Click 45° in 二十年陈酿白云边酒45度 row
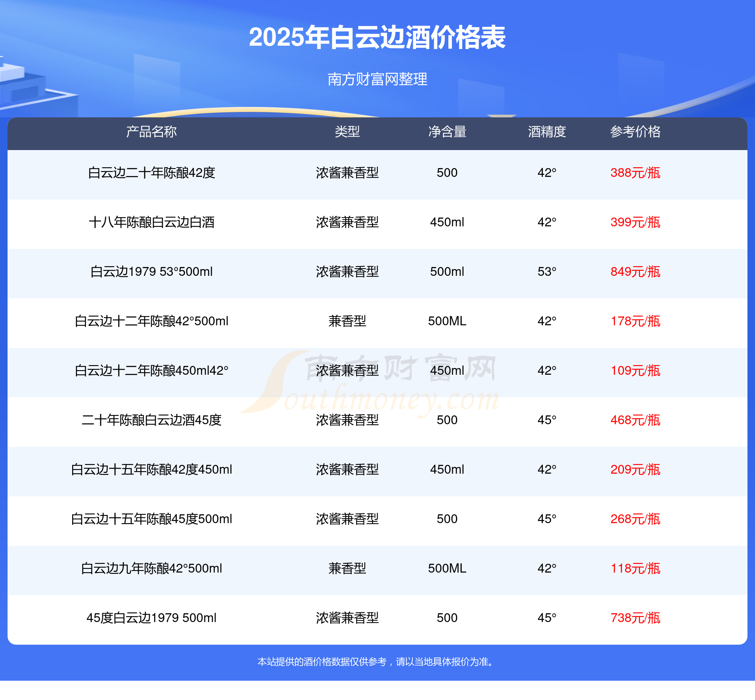Image resolution: width=755 pixels, height=700 pixels. click(x=547, y=420)
